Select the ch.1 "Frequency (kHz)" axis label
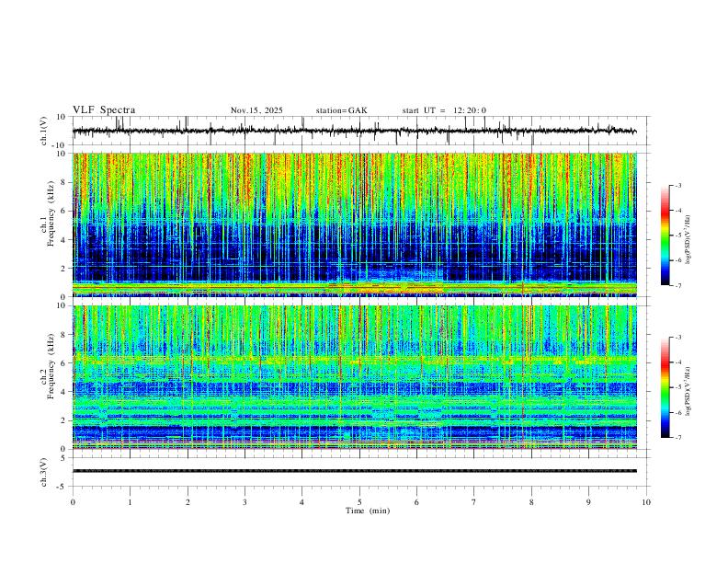Viewport: 728px width, 563px height. (x=51, y=213)
